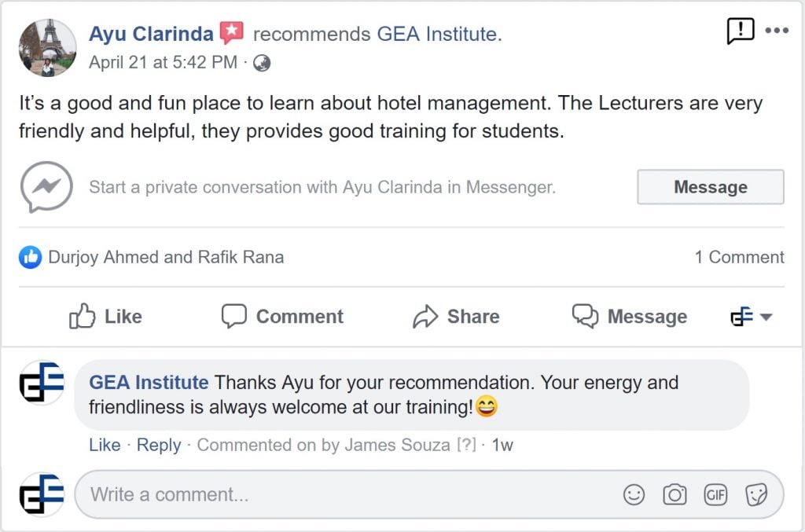Image resolution: width=805 pixels, height=532 pixels.
Task: Click the public audience globe icon
Action: (262, 63)
